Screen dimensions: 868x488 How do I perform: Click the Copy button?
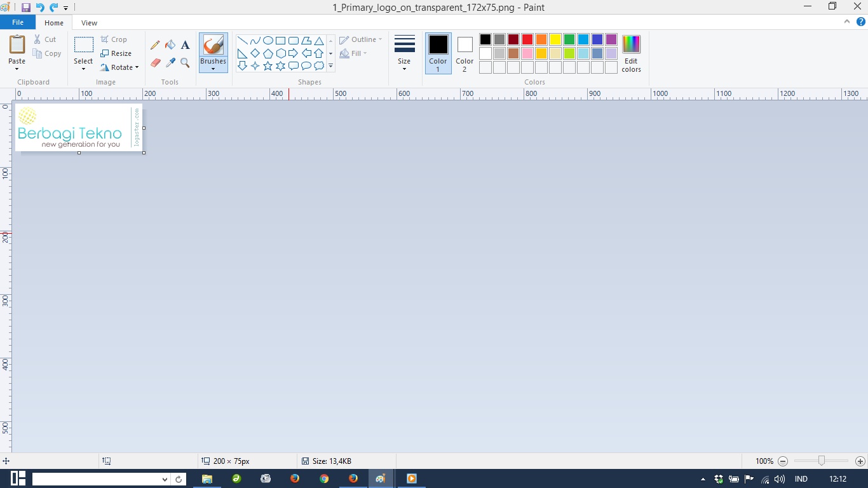[x=48, y=53]
